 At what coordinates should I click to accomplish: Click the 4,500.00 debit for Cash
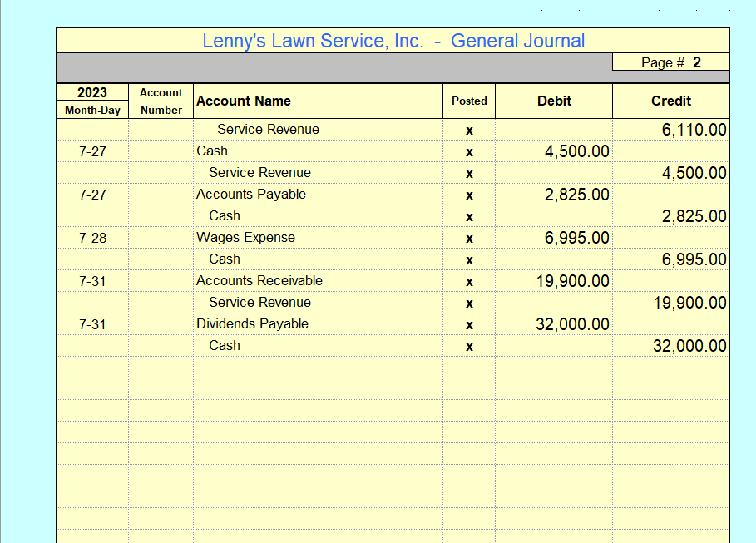point(582,151)
